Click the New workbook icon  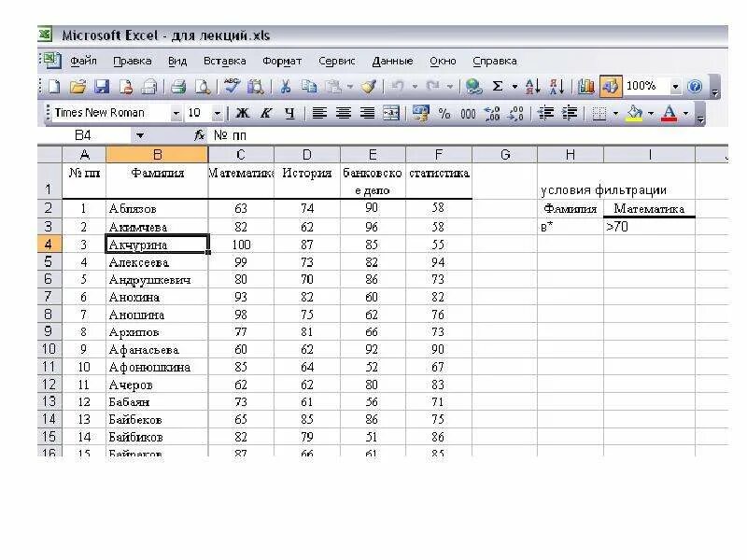point(54,87)
